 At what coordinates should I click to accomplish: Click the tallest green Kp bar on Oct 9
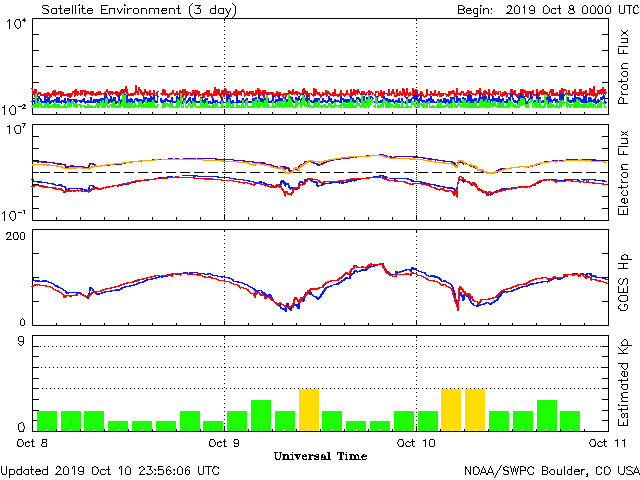(x=261, y=416)
